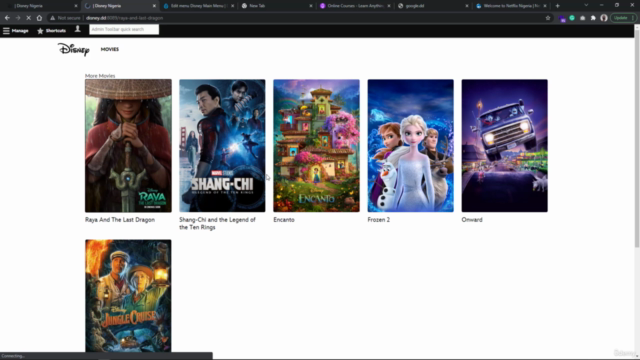This screenshot has height=360, width=640.
Task: Close the New Tab tab
Action: pyautogui.click(x=311, y=6)
